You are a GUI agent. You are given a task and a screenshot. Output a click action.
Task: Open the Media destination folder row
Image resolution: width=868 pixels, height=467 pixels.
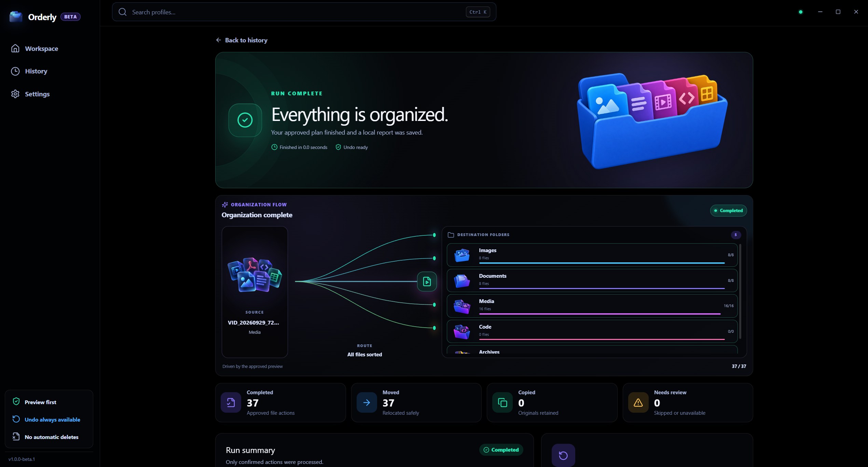point(592,306)
